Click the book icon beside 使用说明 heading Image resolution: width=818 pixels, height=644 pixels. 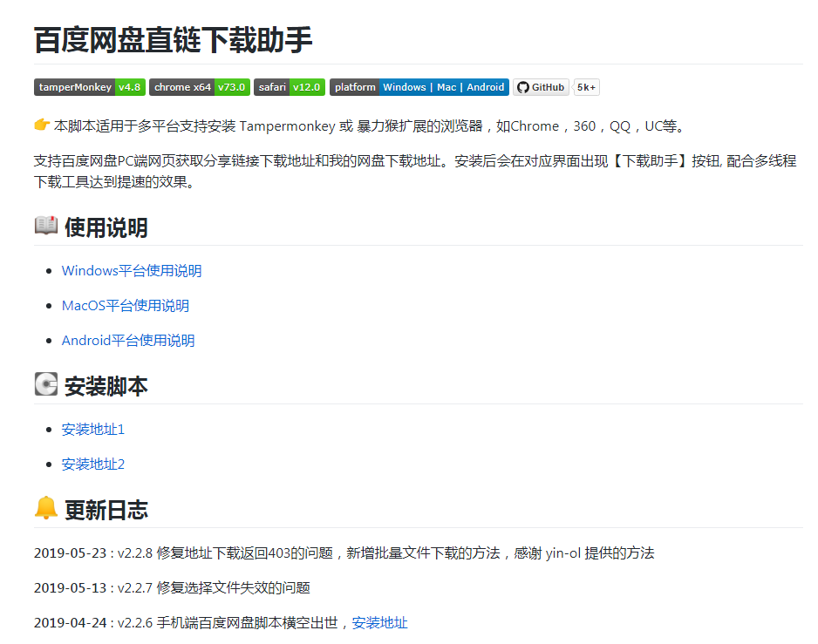[x=44, y=227]
